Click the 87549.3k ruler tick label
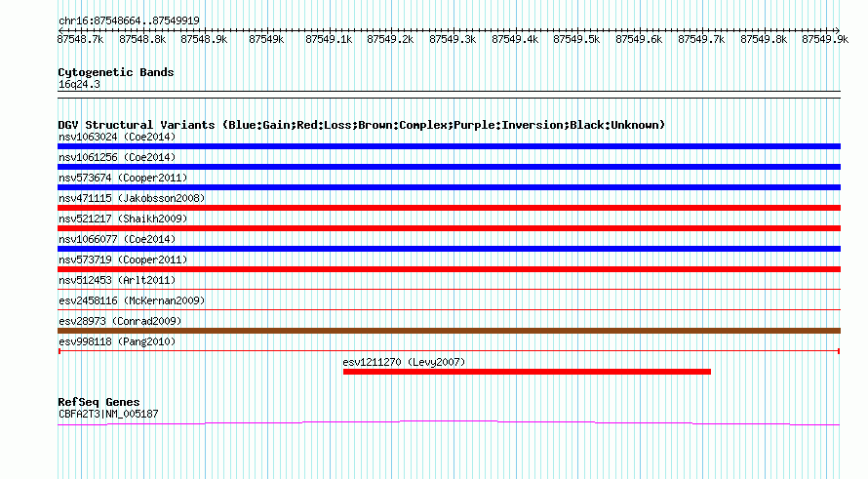 pyautogui.click(x=453, y=39)
